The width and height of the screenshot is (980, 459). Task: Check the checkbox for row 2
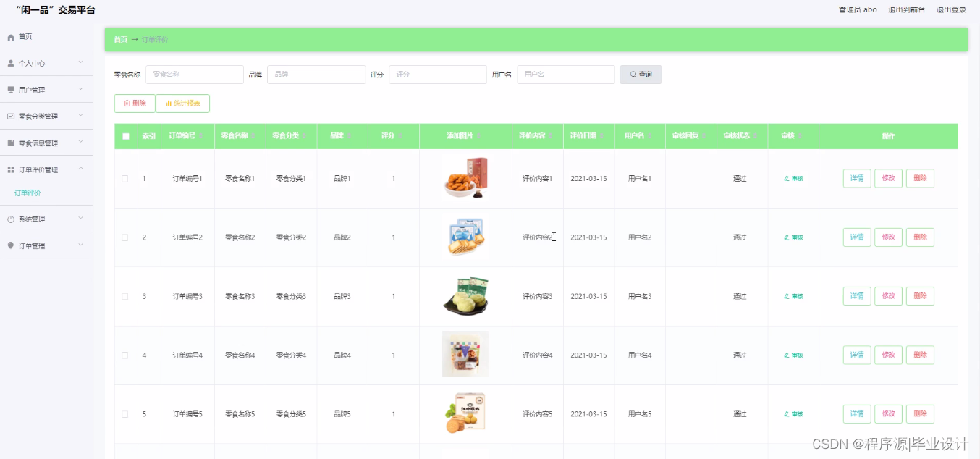pos(125,237)
